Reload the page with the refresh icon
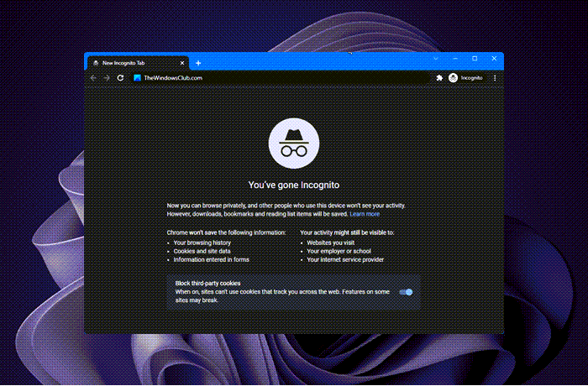 click(120, 78)
